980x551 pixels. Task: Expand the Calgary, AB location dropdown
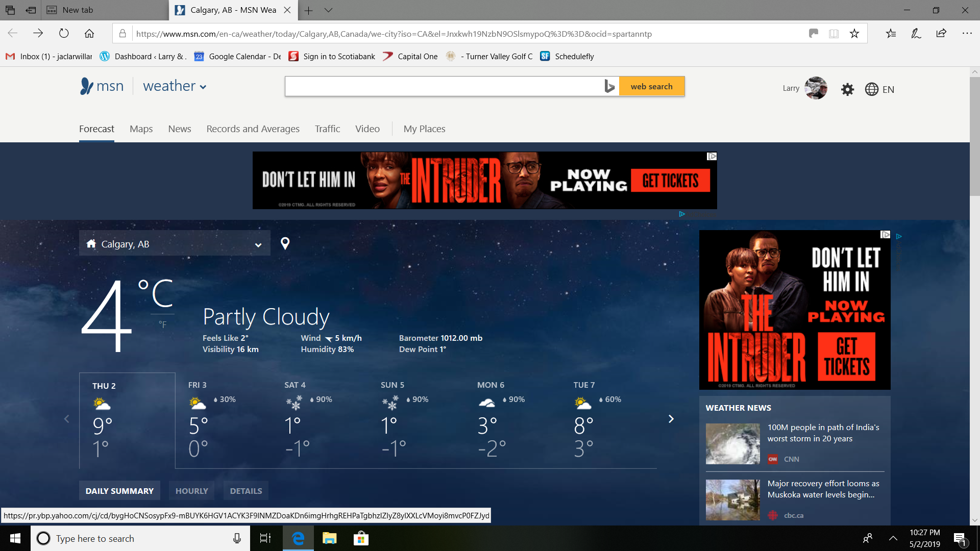[x=258, y=245]
